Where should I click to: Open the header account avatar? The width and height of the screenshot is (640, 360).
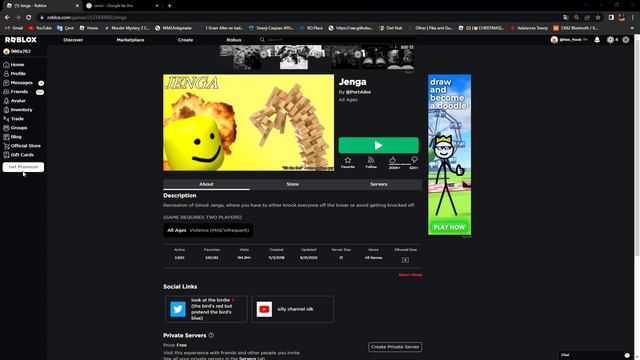(x=554, y=40)
